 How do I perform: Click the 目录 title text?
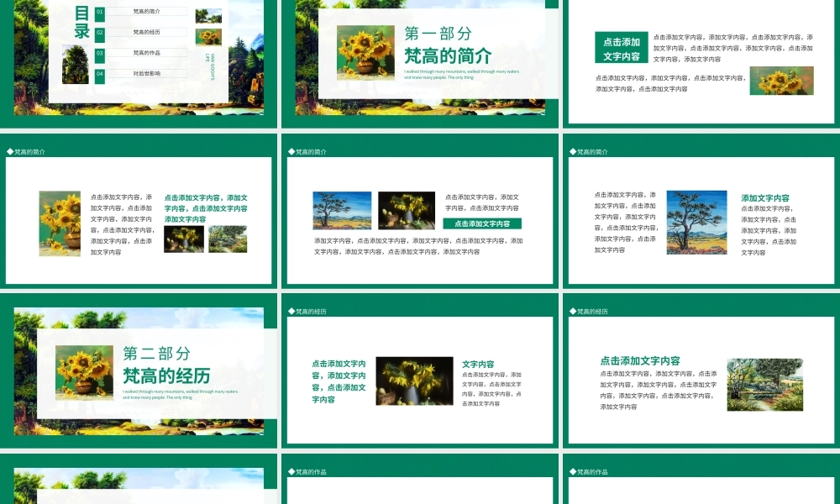point(81,23)
